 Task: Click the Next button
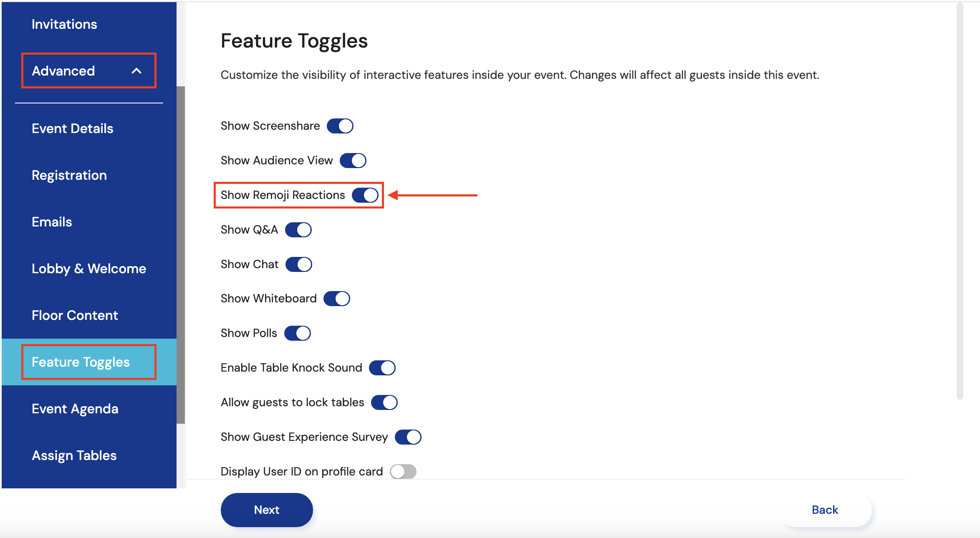pos(267,510)
